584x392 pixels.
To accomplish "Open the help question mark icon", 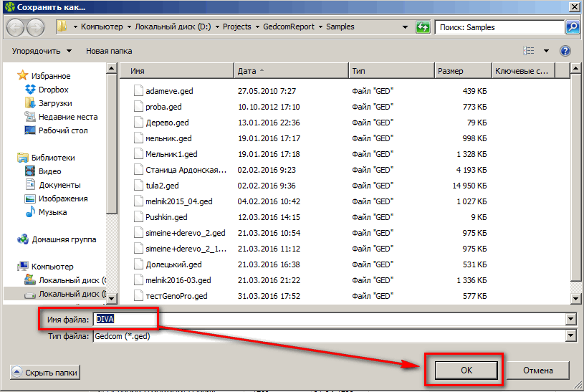I will click(565, 51).
